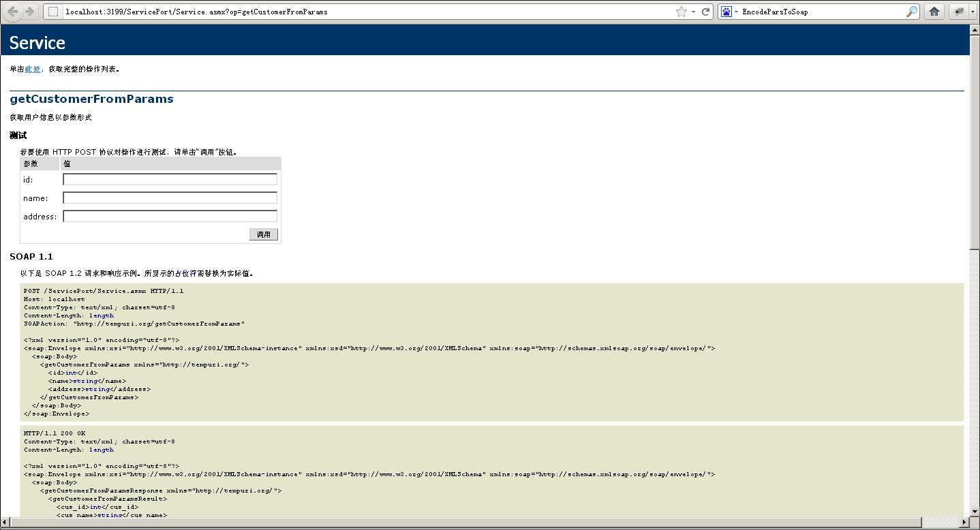Click the '<address>string</address>' line in the request
The image size is (980, 530).
(x=99, y=389)
